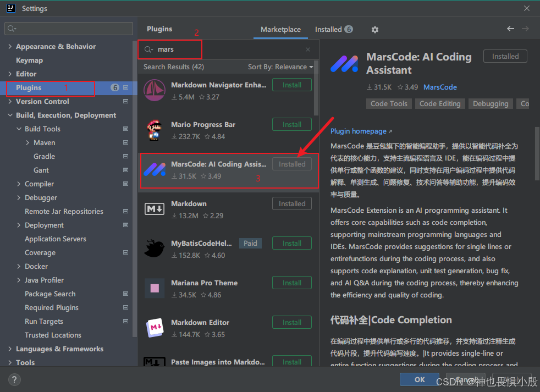Click the Markdown Navigator Enhanced plugin icon

(155, 90)
